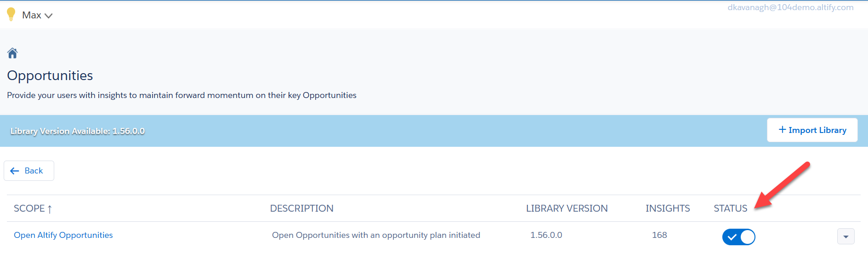868x254 pixels.
Task: Click the DESCRIPTION column header
Action: (x=301, y=208)
